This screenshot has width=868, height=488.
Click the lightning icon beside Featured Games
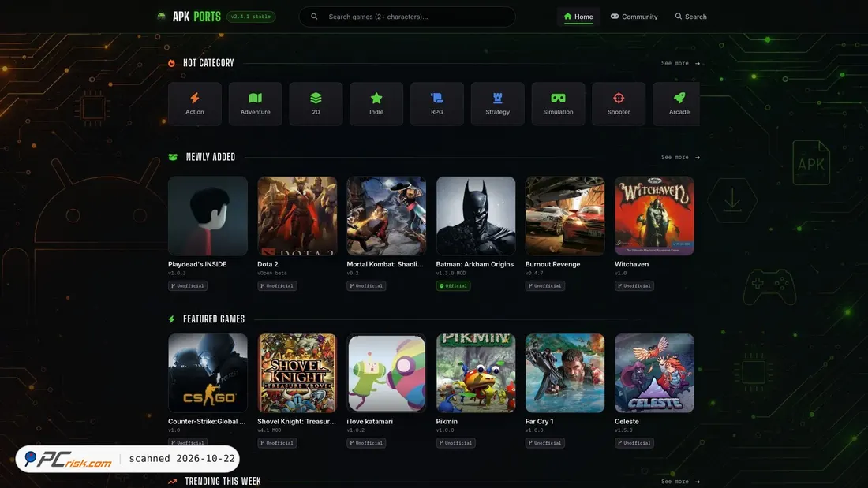click(171, 319)
